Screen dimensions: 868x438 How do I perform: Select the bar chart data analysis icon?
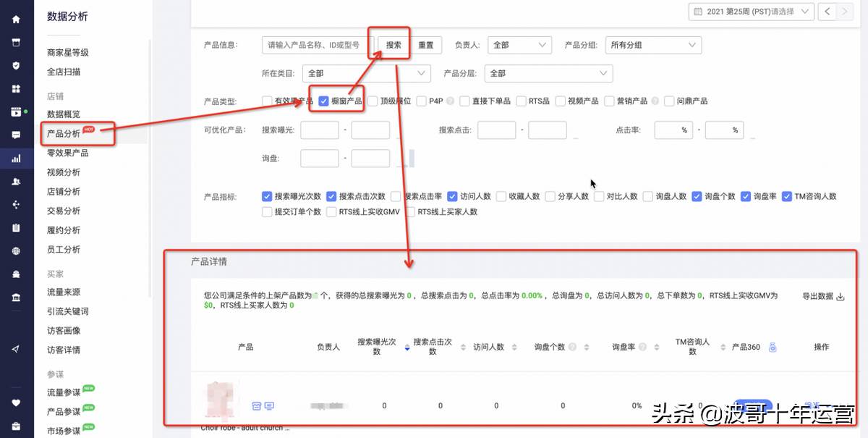16,159
